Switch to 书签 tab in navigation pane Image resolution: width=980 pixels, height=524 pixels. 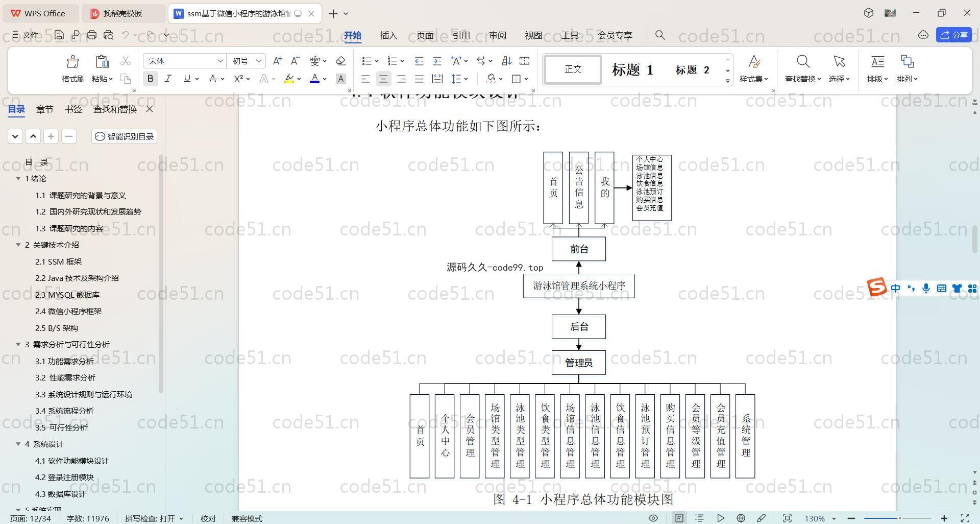[73, 109]
